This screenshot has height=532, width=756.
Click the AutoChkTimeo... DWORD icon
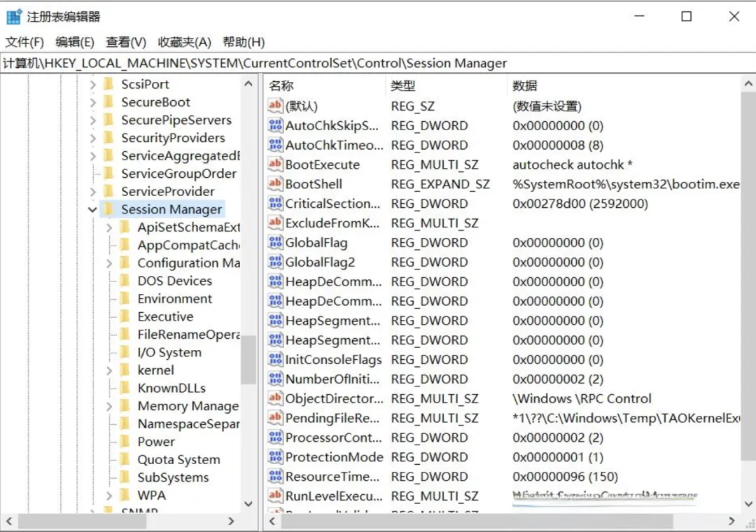pyautogui.click(x=275, y=145)
